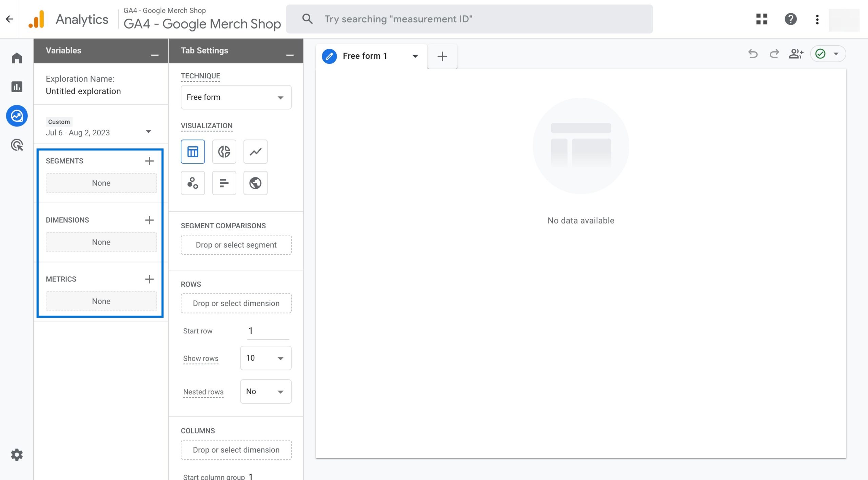Click the VISUALIZATION label
This screenshot has width=868, height=480.
click(206, 126)
